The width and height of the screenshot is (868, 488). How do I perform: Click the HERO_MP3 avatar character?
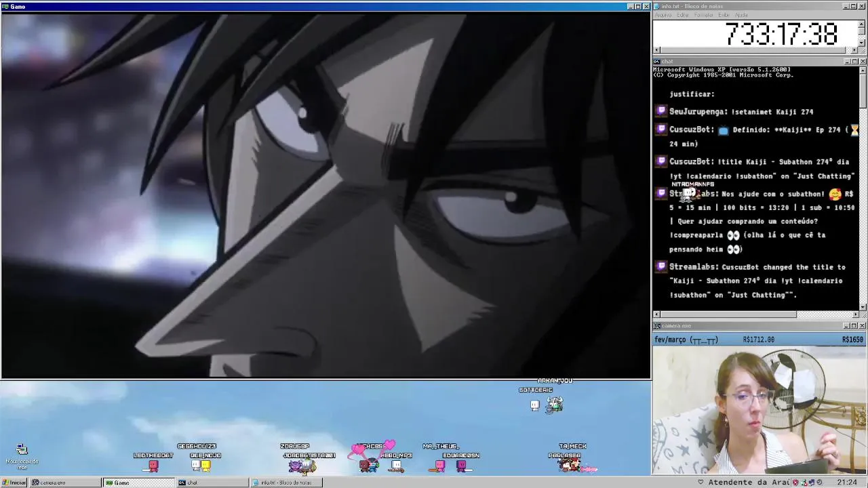tap(397, 466)
